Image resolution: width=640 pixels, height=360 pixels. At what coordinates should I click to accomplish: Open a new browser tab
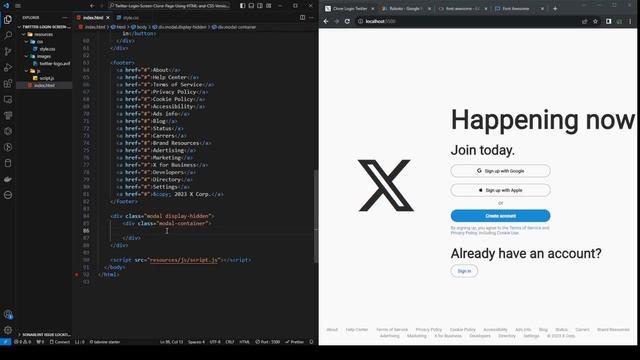click(555, 9)
